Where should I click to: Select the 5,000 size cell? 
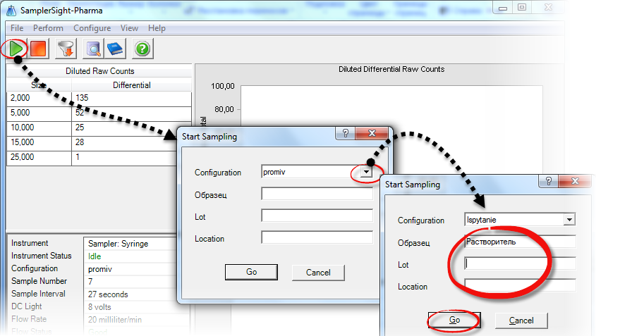click(x=39, y=113)
